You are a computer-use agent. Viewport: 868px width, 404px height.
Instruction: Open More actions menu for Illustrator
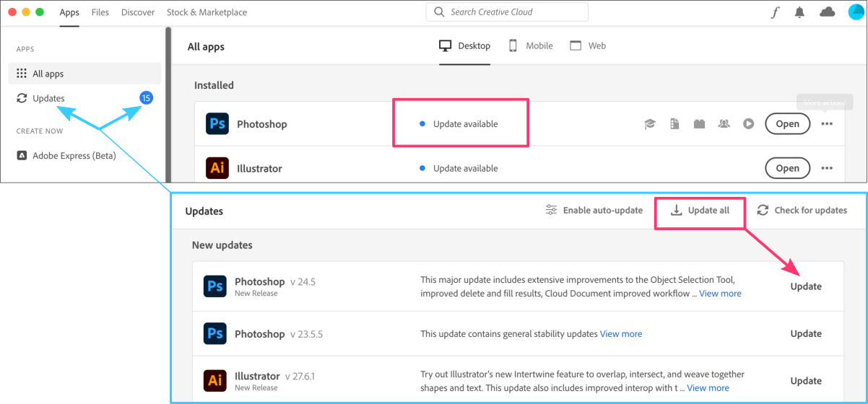pyautogui.click(x=827, y=169)
